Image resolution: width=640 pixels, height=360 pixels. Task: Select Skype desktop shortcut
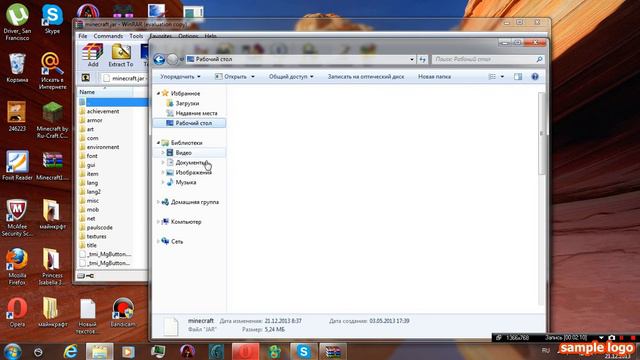point(52,19)
